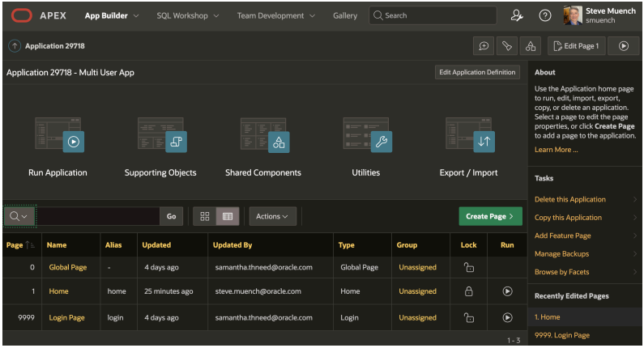Viewport: 644px width, 348px height.
Task: Run the Login Page via play icon
Action: coord(507,317)
